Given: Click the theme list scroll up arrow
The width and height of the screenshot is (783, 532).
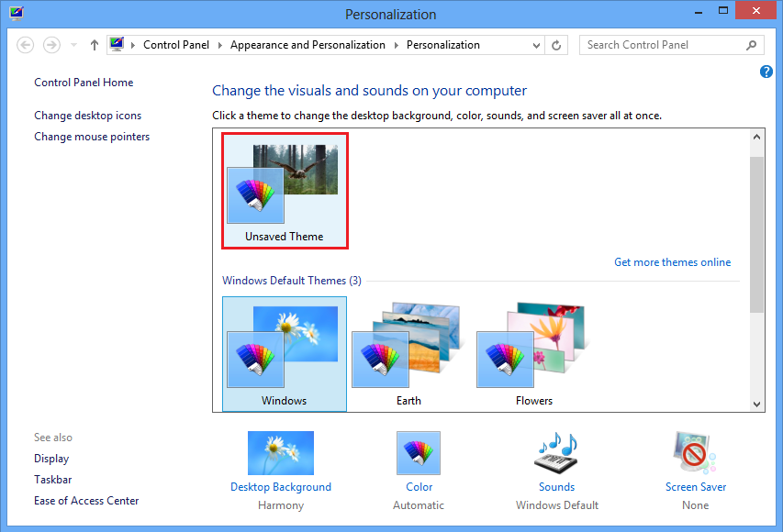Looking at the screenshot, I should click(x=757, y=137).
